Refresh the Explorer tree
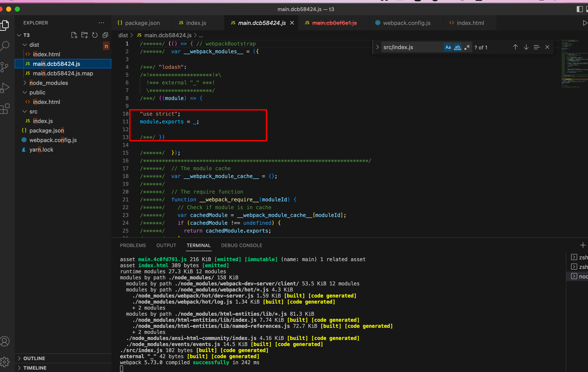This screenshot has width=588, height=372. click(95, 35)
